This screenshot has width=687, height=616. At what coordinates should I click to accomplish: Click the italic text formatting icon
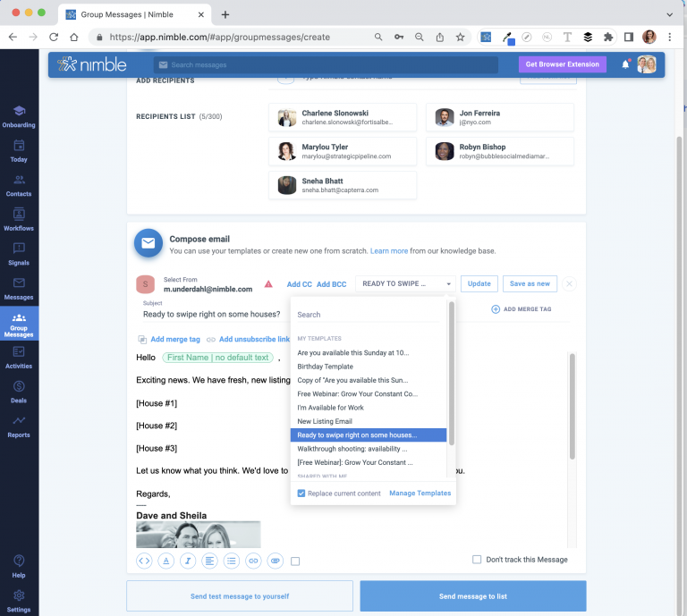(188, 561)
